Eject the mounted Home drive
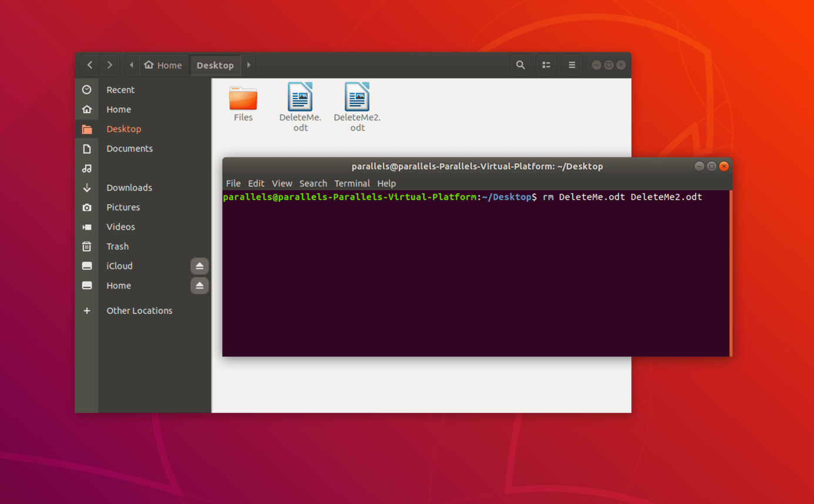Screen dimensions: 814x504 click(x=199, y=285)
